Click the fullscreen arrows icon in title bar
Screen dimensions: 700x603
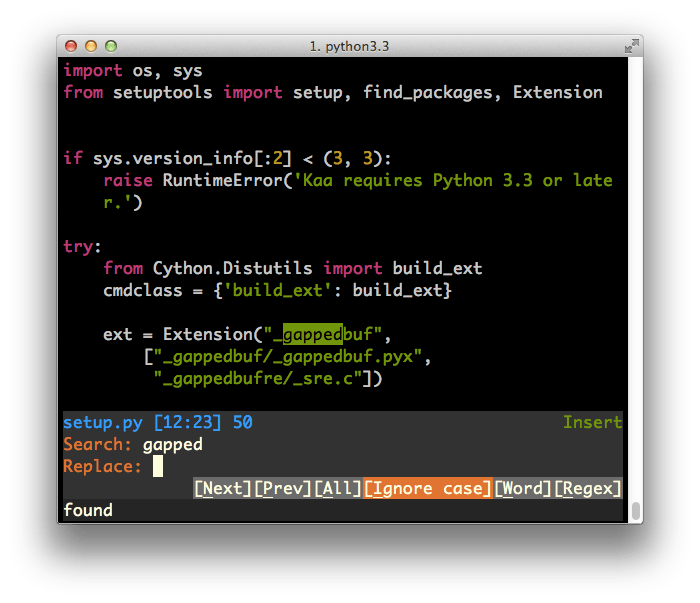(x=631, y=46)
